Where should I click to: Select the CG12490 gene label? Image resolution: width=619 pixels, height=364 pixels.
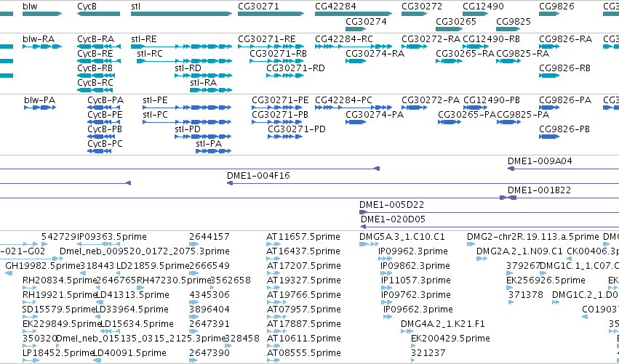coord(483,7)
